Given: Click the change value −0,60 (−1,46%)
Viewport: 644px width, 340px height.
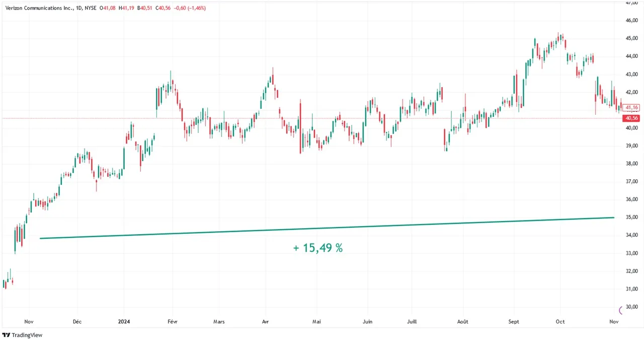Looking at the screenshot, I should tap(190, 9).
